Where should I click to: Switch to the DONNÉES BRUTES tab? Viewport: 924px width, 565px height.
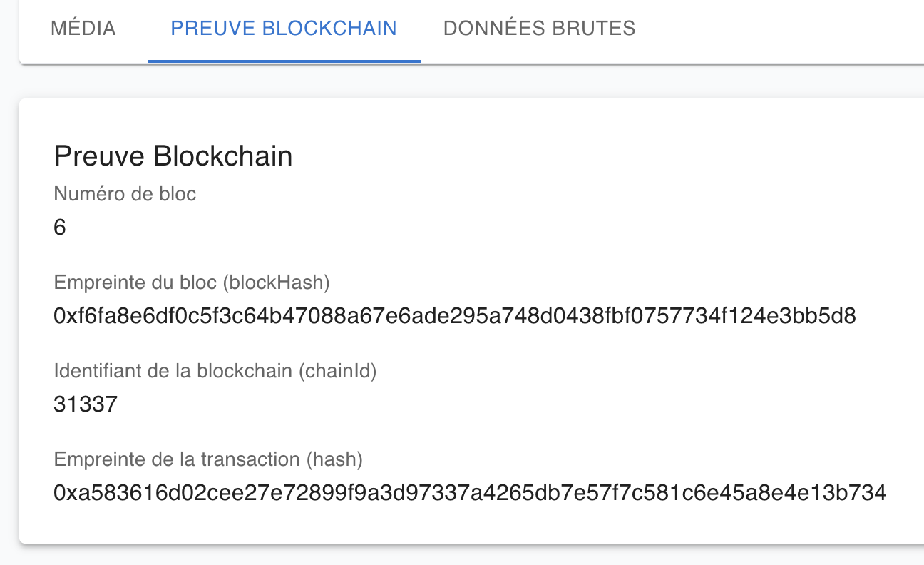(x=539, y=29)
